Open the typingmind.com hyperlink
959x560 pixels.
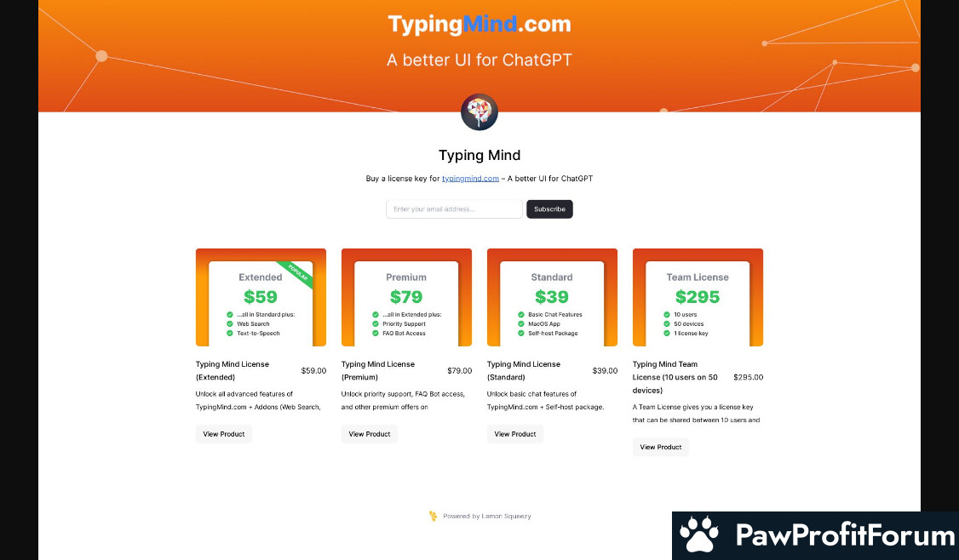[470, 179]
